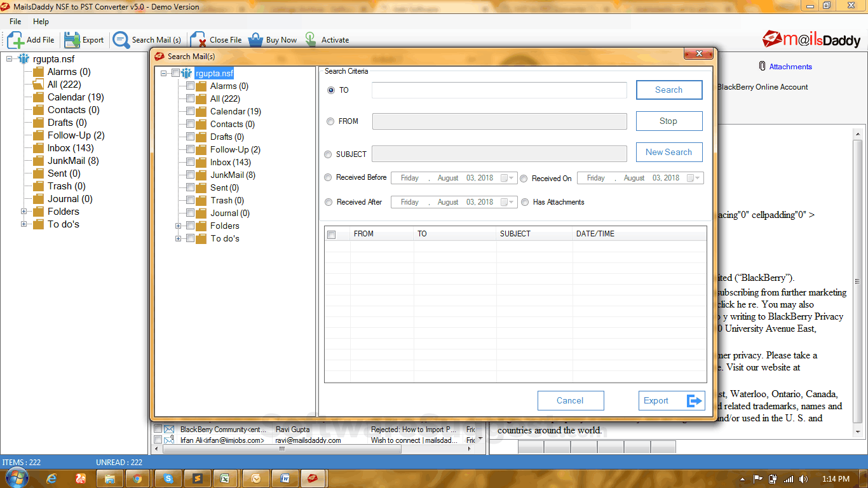This screenshot has height=488, width=868.
Task: Expand To do's node in dialog tree
Action: click(x=179, y=238)
